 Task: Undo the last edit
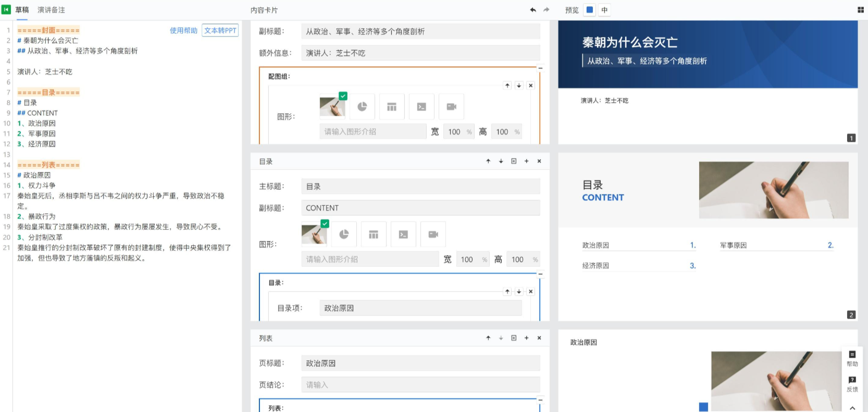[533, 10]
